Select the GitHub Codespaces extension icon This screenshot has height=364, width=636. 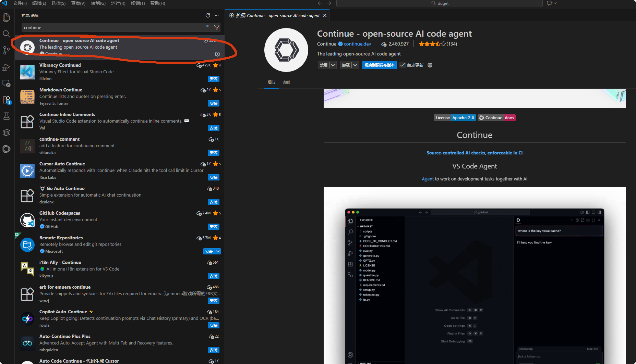click(x=27, y=220)
